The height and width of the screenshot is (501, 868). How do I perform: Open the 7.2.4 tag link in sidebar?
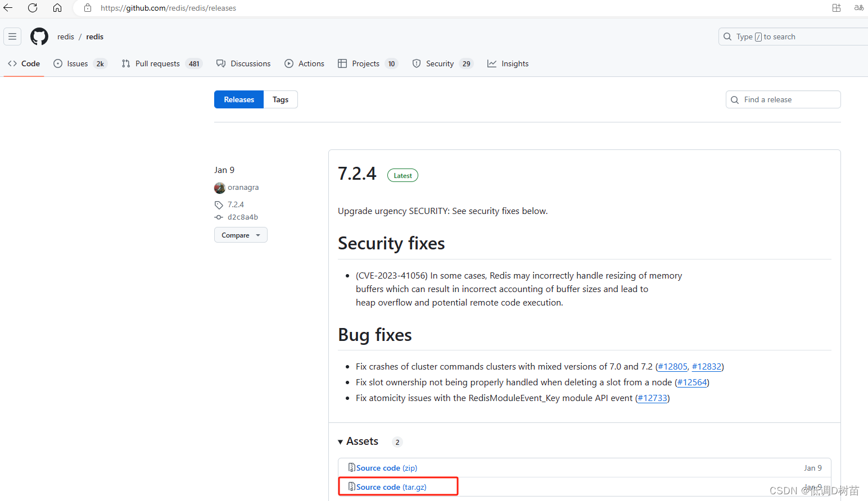click(x=236, y=204)
